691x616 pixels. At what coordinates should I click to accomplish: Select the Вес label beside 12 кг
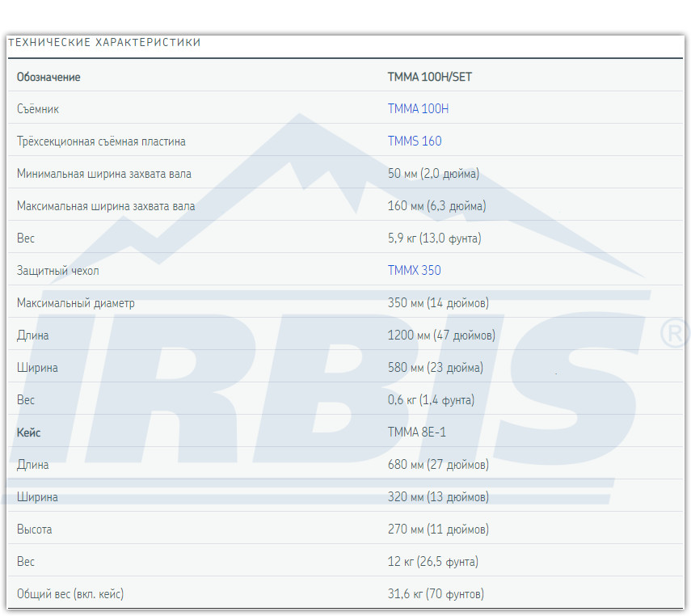pyautogui.click(x=26, y=561)
